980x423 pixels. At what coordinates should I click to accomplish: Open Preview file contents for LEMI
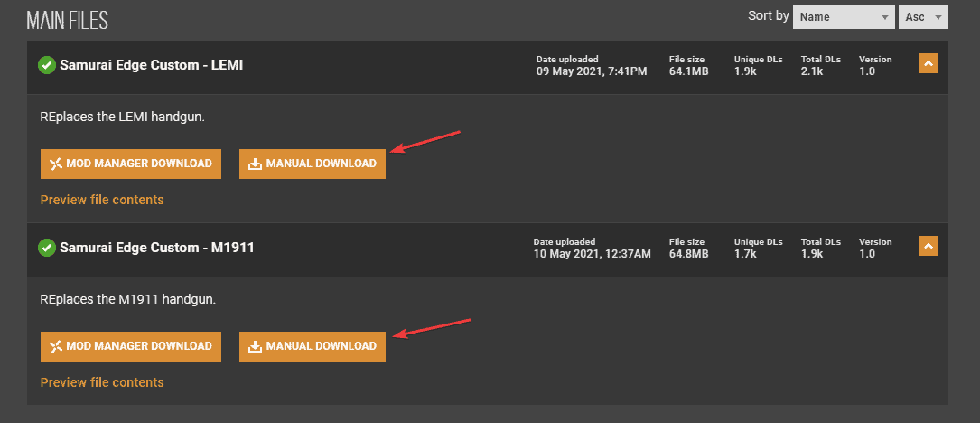(x=102, y=200)
